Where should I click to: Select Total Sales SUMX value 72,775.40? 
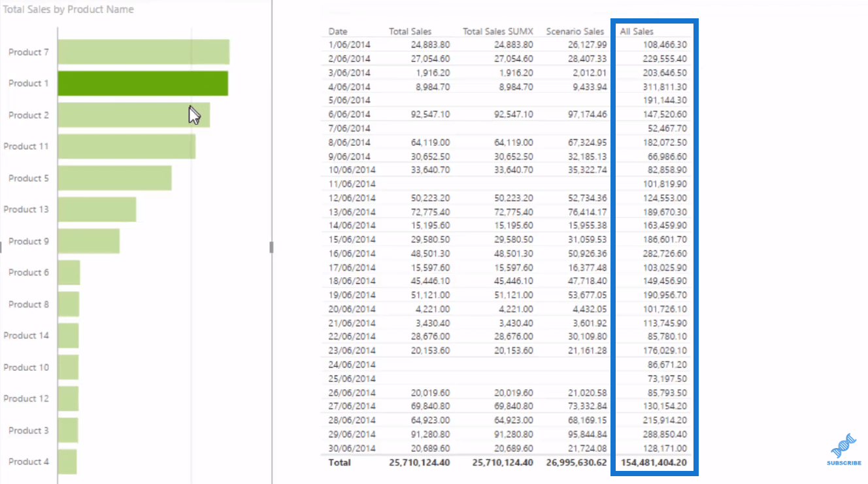click(513, 211)
